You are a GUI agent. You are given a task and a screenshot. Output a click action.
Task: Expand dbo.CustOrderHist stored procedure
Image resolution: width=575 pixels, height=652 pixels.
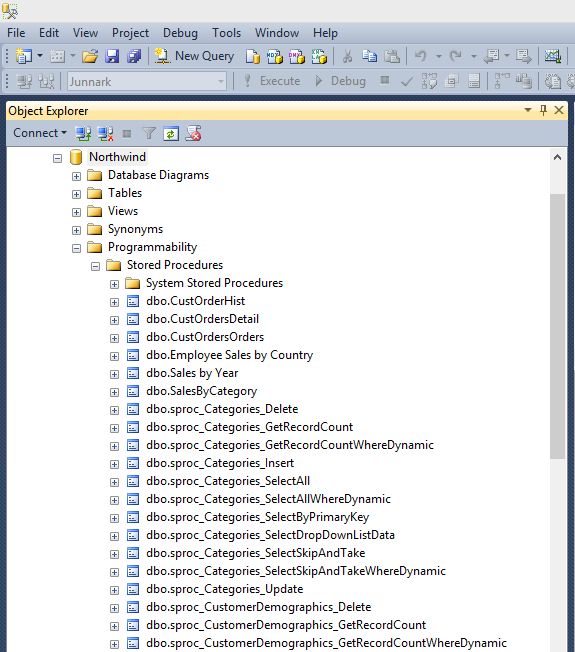[114, 302]
